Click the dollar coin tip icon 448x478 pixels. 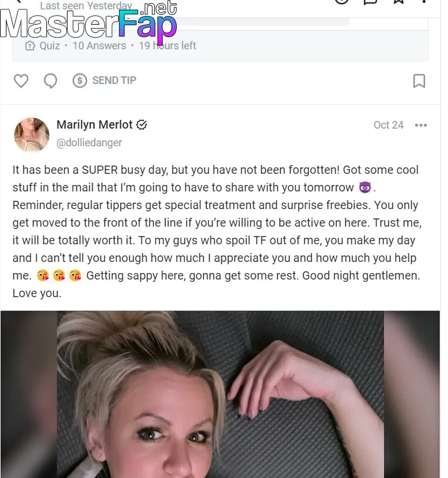[x=80, y=81]
